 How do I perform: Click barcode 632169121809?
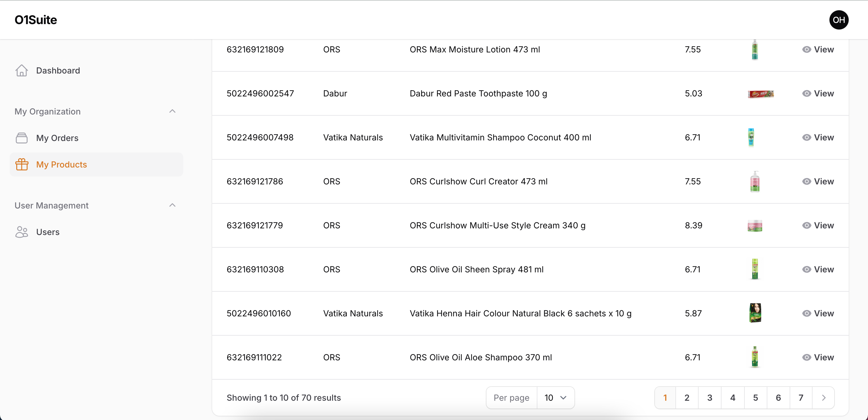tap(255, 49)
